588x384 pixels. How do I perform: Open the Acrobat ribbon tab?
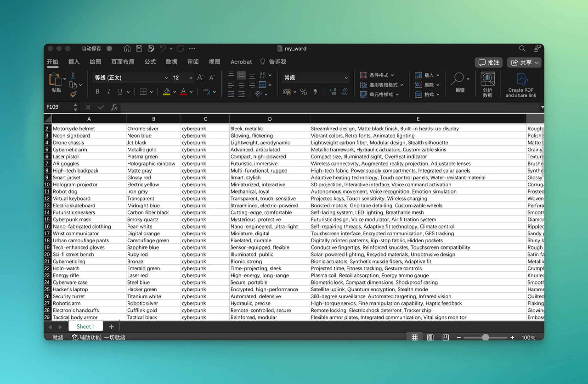tap(241, 62)
